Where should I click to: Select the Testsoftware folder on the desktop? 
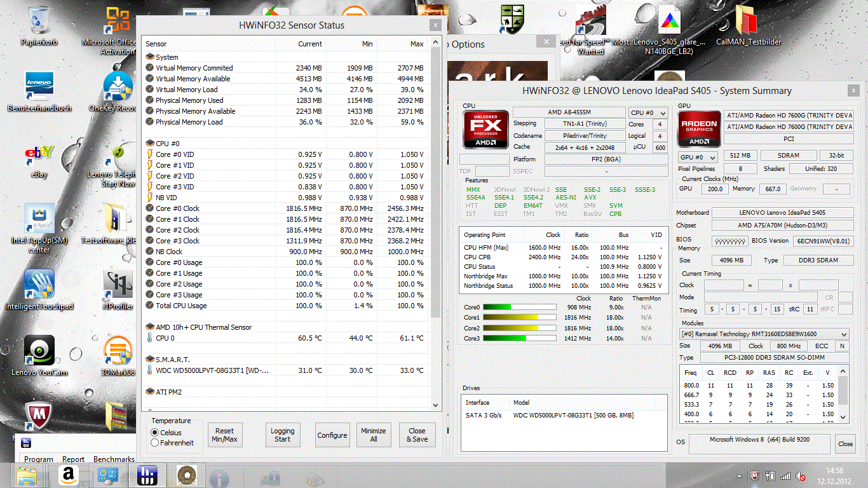tap(118, 224)
